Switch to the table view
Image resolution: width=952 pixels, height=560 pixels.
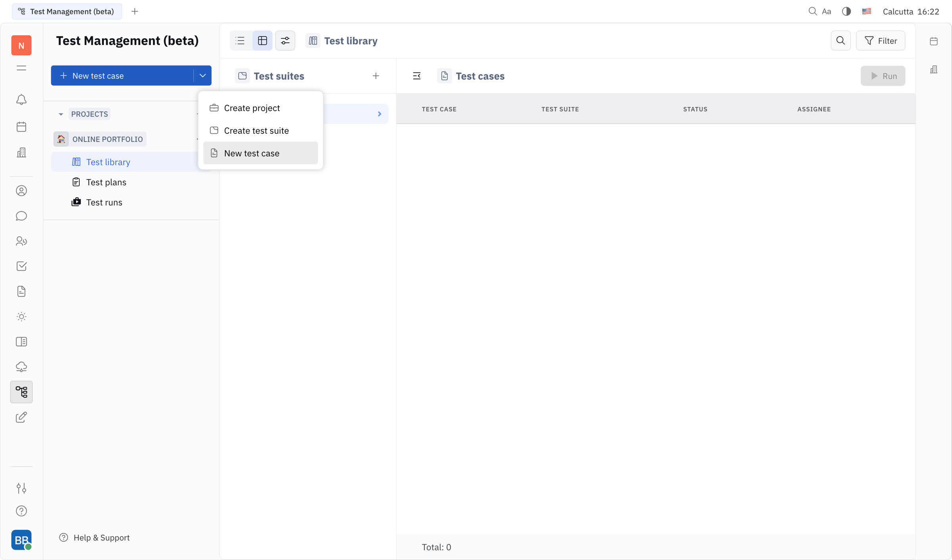(x=263, y=40)
